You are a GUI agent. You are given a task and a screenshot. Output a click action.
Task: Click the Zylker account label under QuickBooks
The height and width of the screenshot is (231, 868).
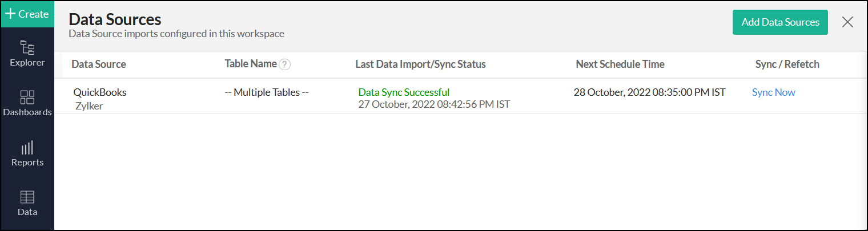tap(89, 106)
